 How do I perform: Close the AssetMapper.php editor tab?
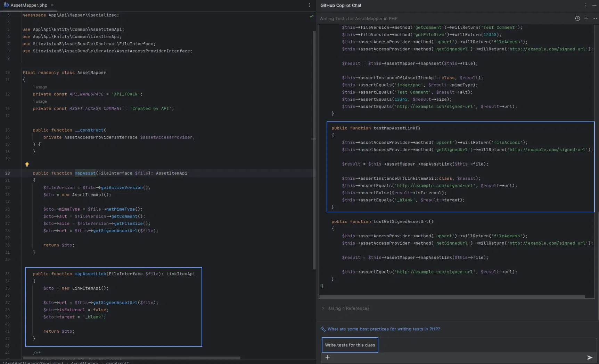pos(52,5)
